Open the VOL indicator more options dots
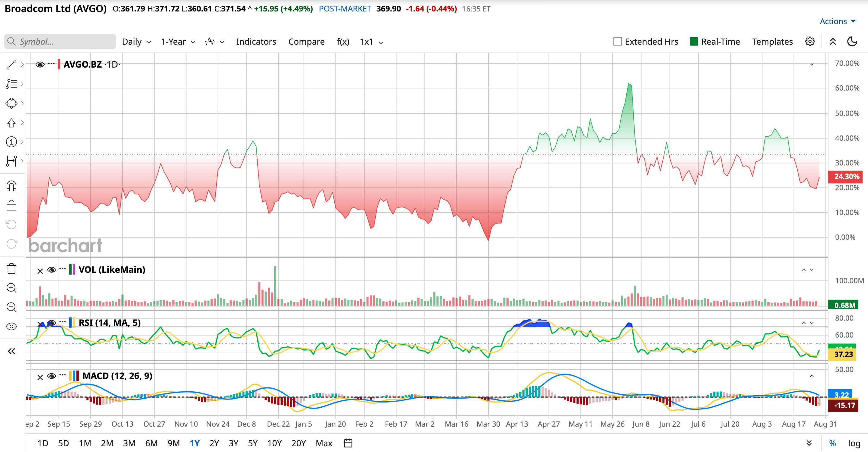The image size is (868, 452). coord(63,268)
